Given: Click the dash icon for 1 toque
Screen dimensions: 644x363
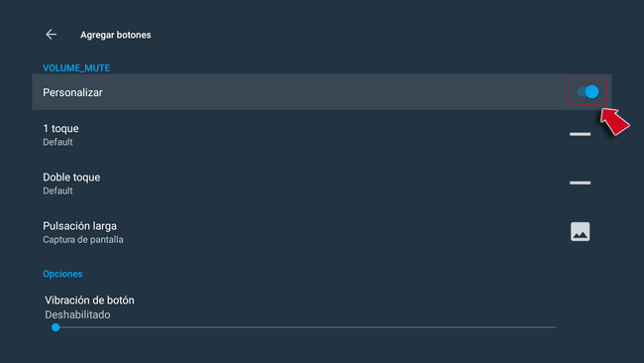Looking at the screenshot, I should tap(580, 134).
